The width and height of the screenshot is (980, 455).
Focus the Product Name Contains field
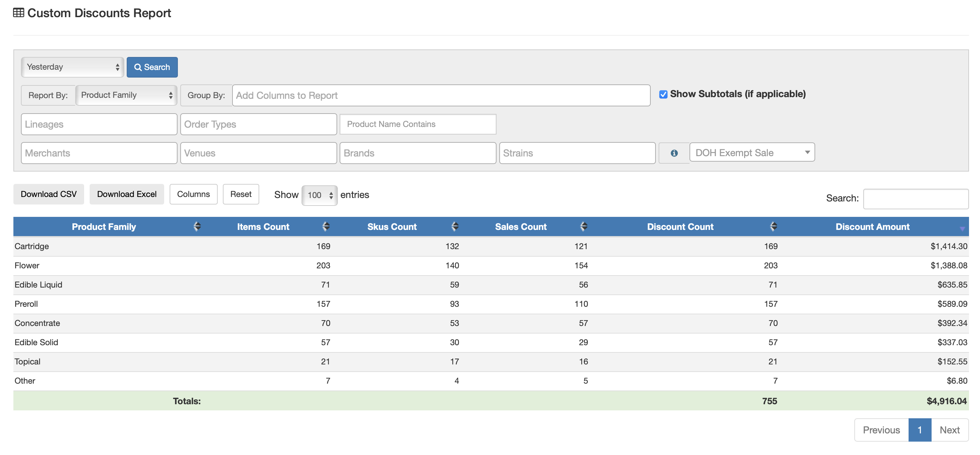418,124
